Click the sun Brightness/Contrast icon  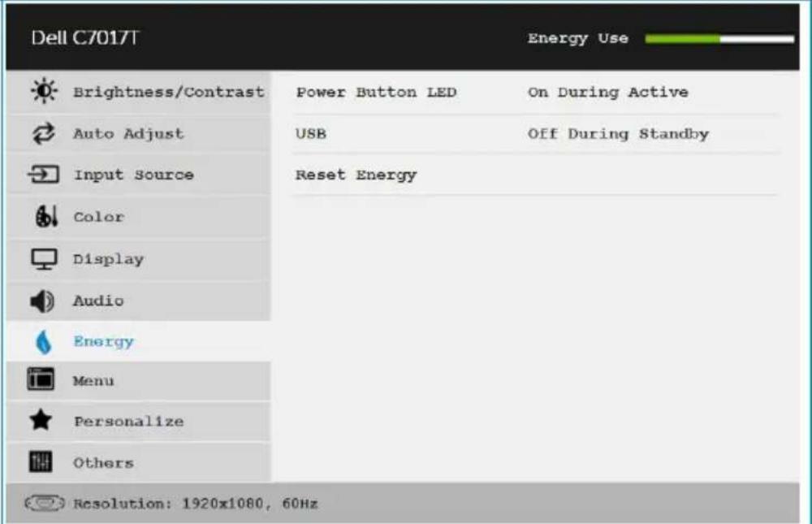pos(44,91)
